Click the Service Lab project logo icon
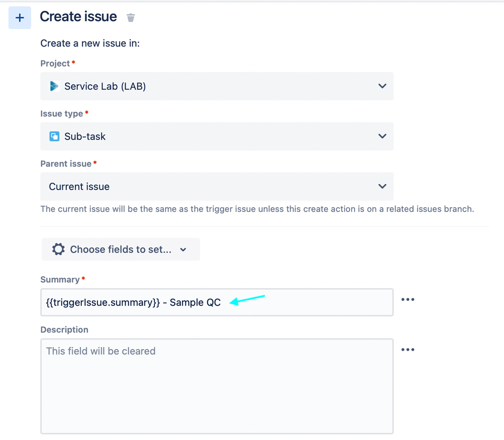This screenshot has width=504, height=440. pos(54,86)
